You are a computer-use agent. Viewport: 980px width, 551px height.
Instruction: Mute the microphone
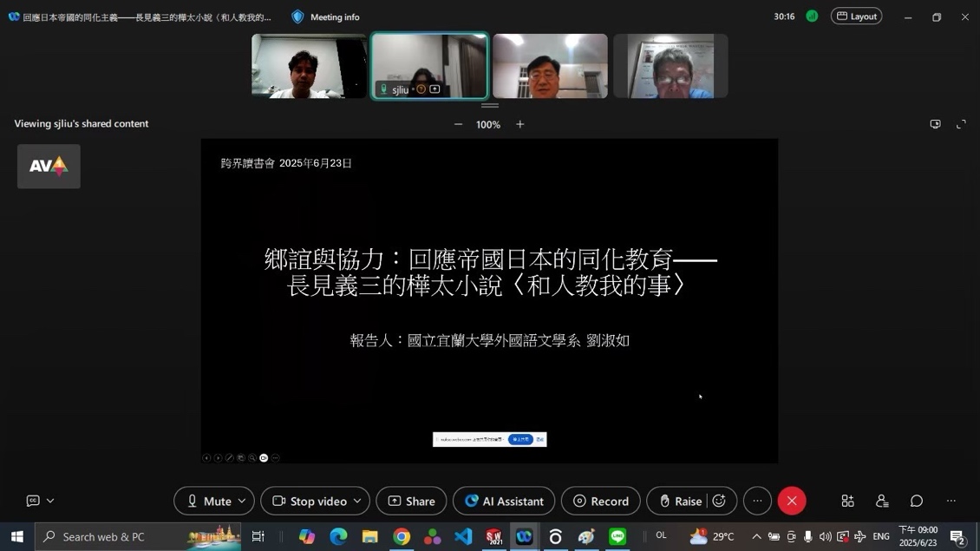click(x=206, y=501)
